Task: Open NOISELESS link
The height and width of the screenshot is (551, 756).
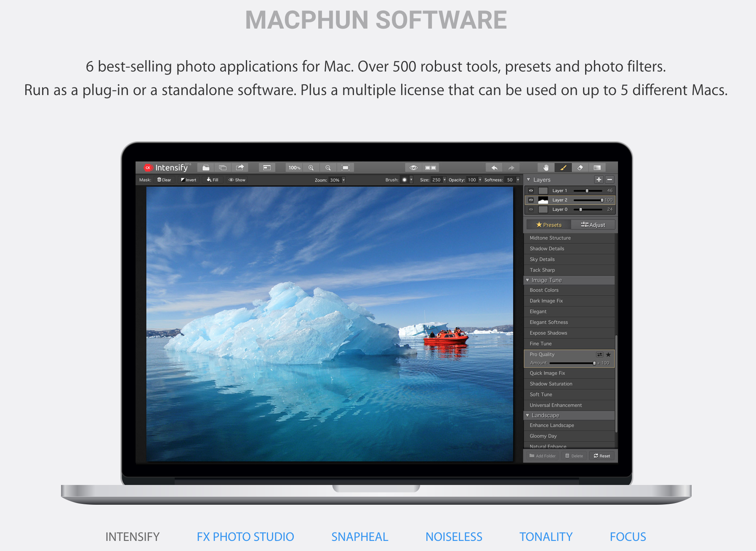Action: 454,537
